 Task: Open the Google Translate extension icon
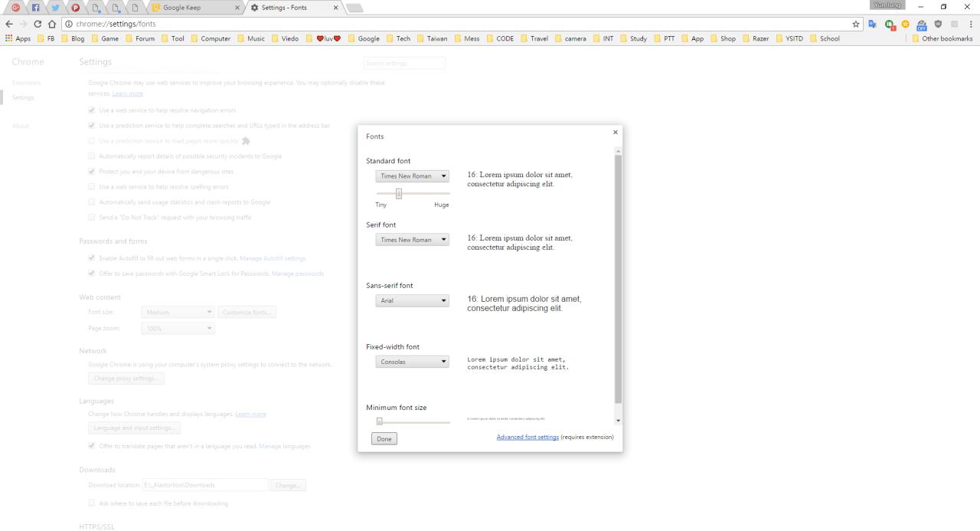872,24
